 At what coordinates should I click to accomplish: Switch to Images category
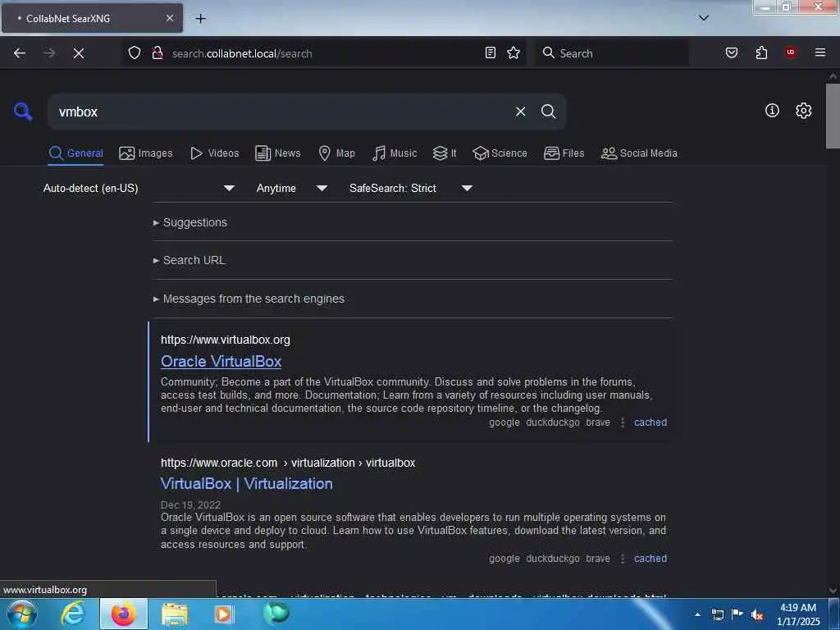(146, 153)
